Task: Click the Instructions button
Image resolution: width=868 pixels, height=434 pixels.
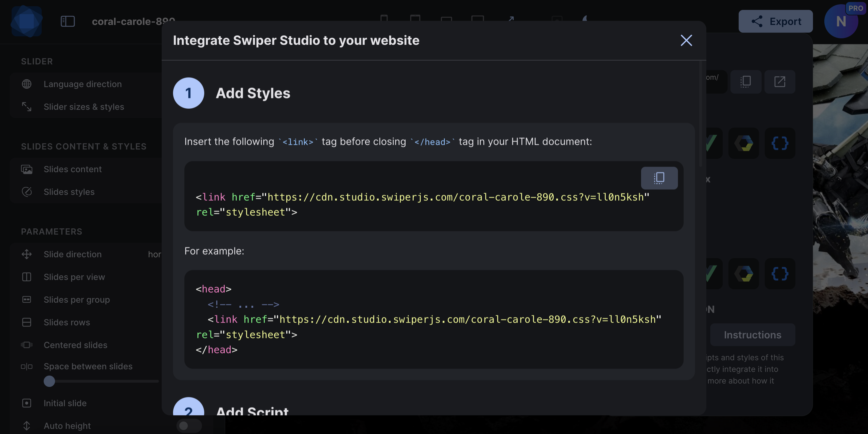Action: click(753, 335)
